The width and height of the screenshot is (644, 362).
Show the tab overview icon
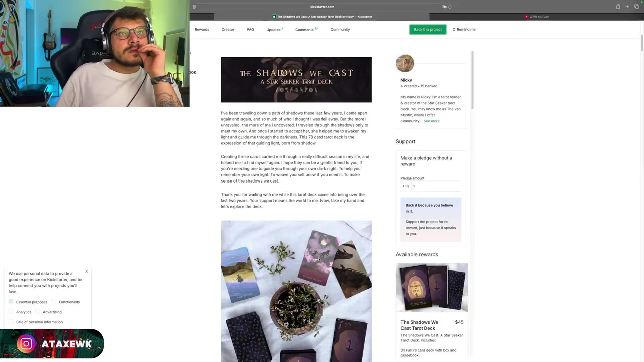click(x=636, y=7)
